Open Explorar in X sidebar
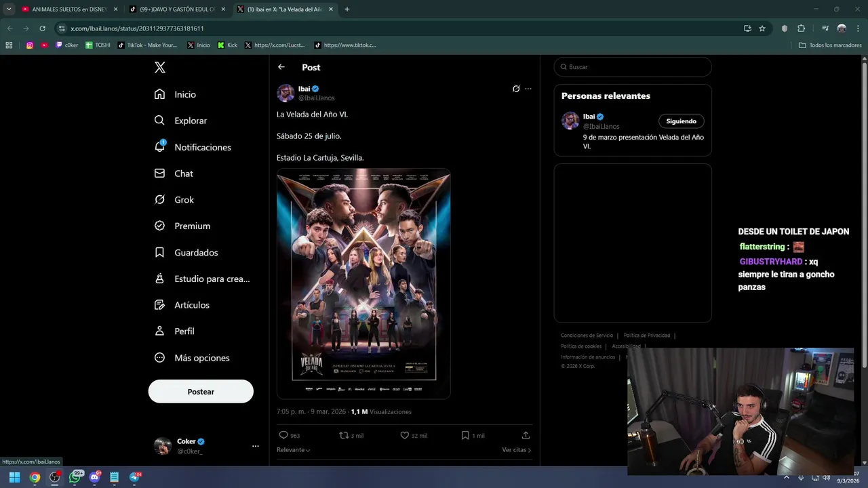The image size is (868, 488). [x=181, y=121]
